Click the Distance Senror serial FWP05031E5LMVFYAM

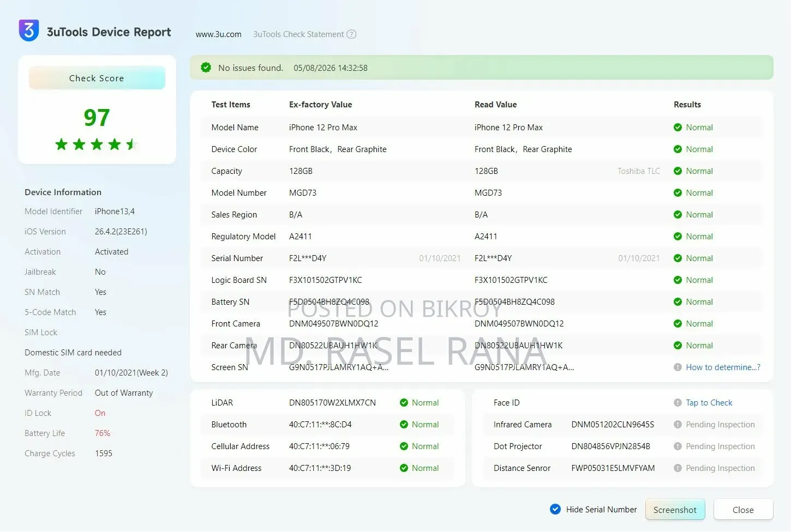coord(613,468)
